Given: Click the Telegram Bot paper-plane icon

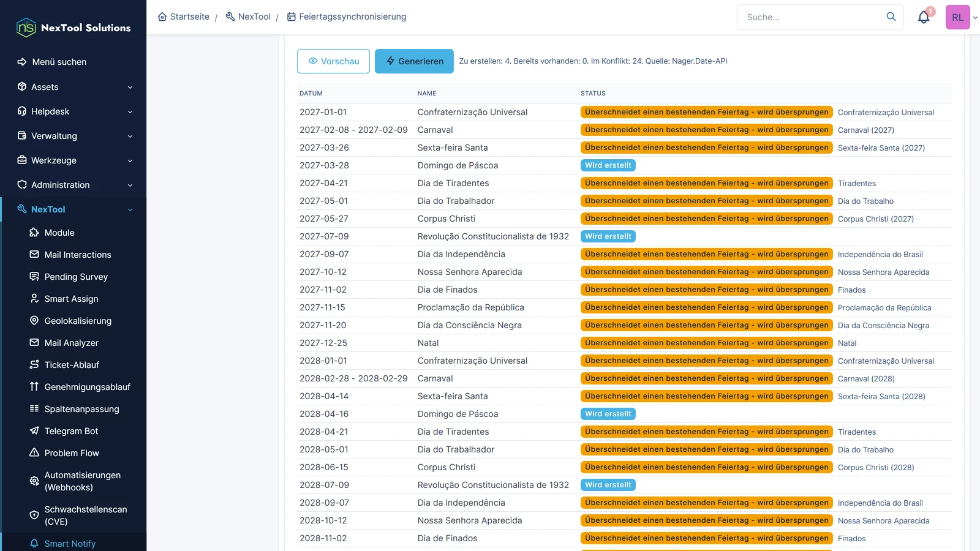Looking at the screenshot, I should coord(34,431).
